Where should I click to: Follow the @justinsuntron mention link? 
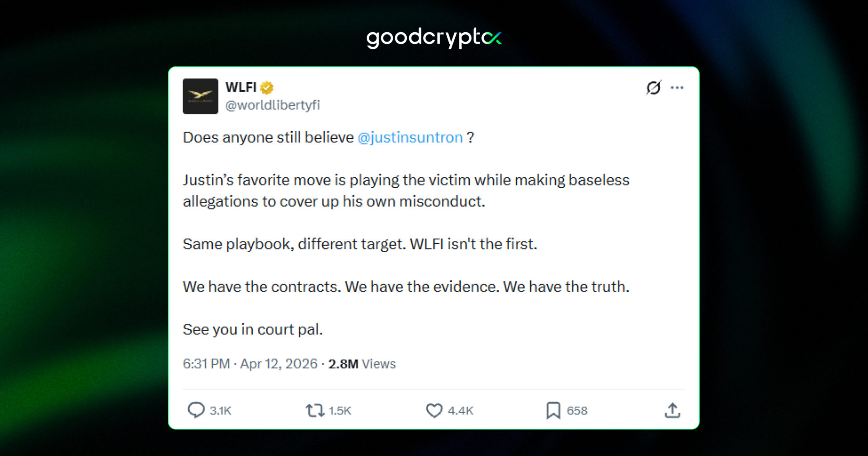410,137
